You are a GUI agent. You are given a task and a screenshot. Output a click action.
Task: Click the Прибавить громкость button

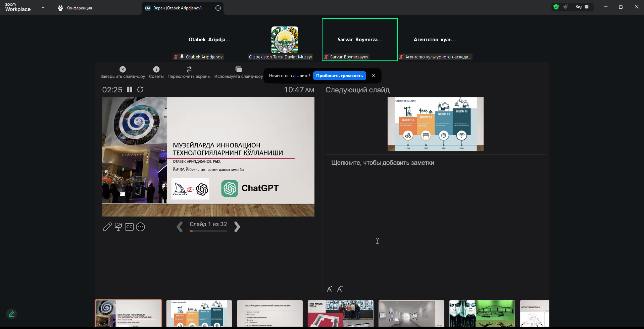coord(339,76)
